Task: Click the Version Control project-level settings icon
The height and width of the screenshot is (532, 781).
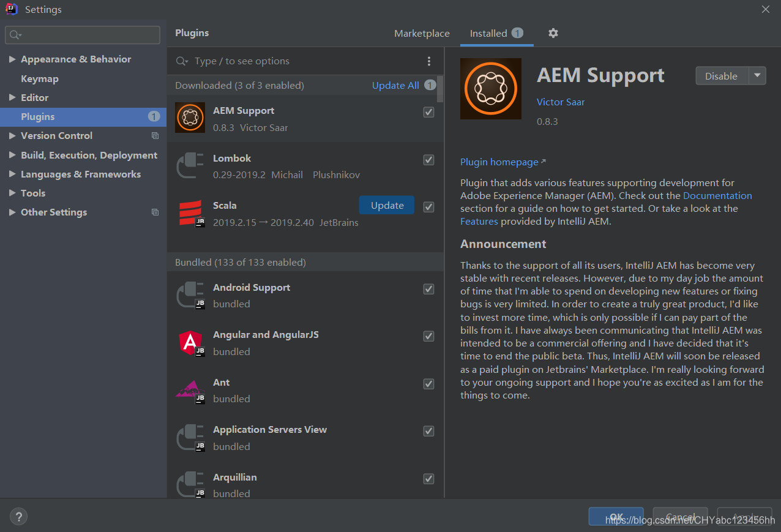Action: [155, 136]
